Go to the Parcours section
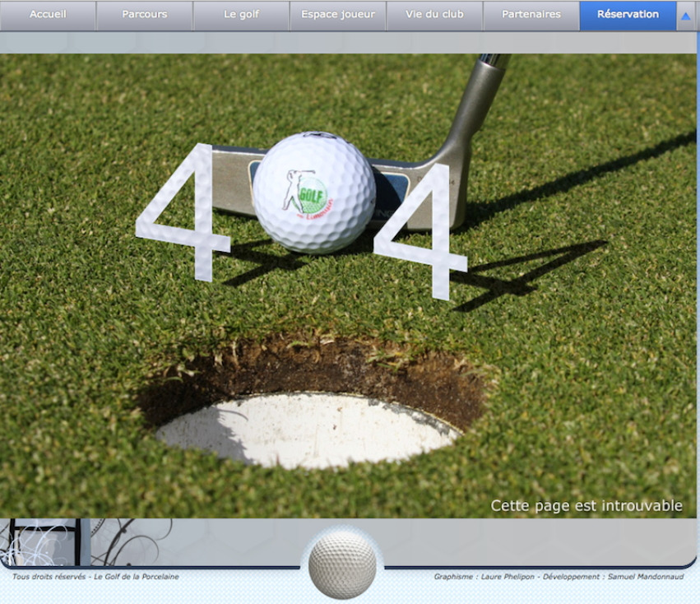 tap(145, 15)
